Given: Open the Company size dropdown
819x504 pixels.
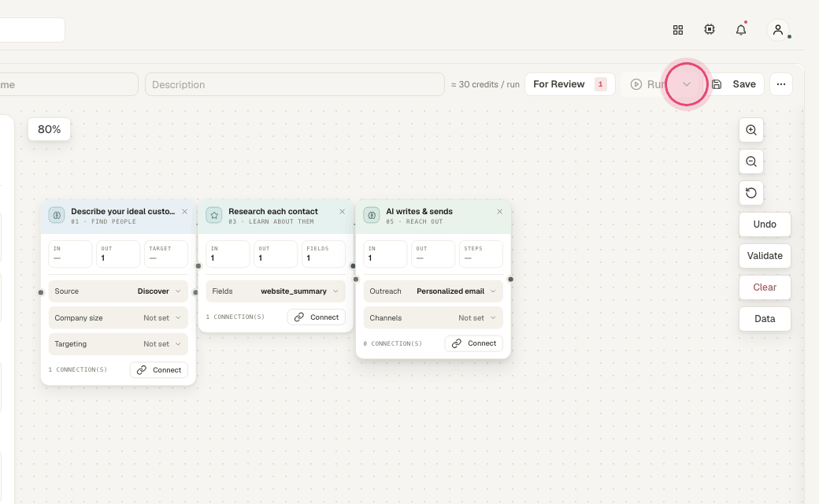Looking at the screenshot, I should pos(118,317).
